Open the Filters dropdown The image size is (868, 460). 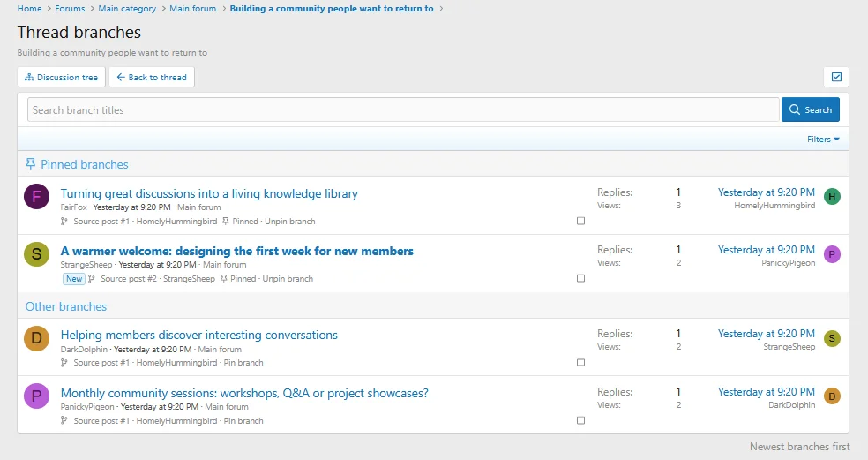click(823, 140)
